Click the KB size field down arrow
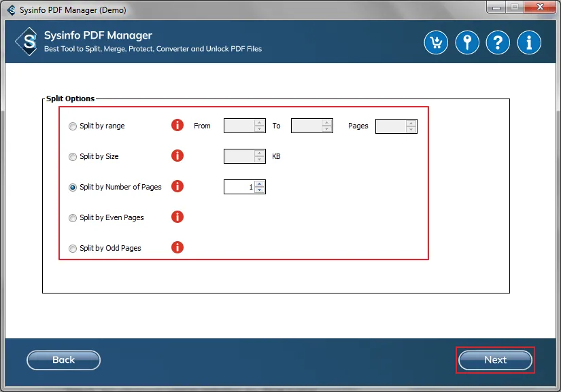561x392 pixels. (x=259, y=160)
